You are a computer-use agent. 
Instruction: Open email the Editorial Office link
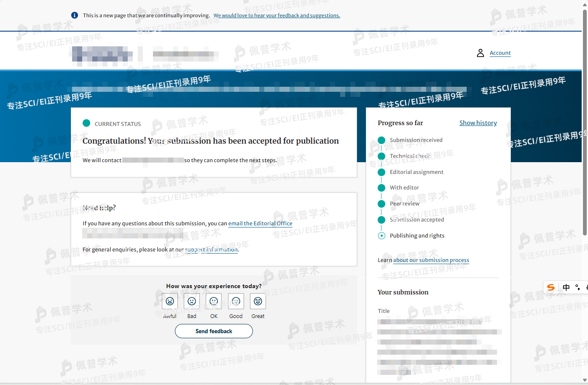pos(260,224)
